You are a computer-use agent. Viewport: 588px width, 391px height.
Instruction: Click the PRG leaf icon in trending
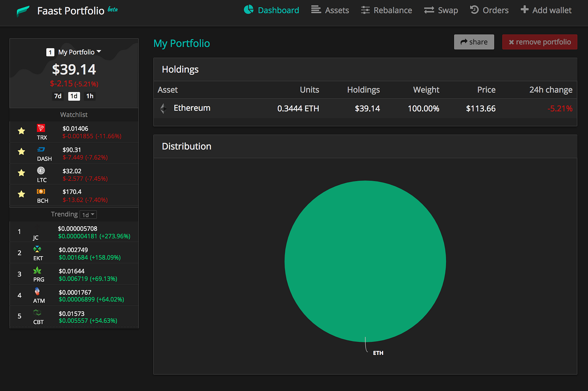point(37,270)
